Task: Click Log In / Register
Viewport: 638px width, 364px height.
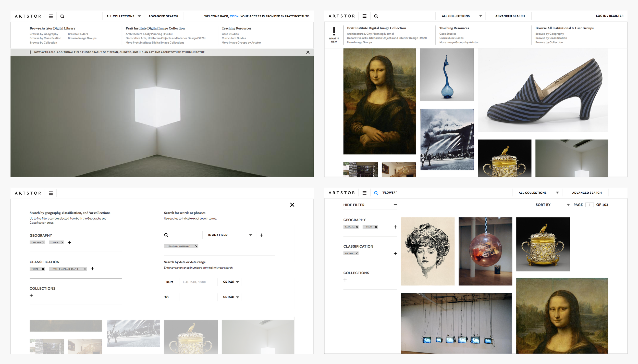Action: click(609, 16)
